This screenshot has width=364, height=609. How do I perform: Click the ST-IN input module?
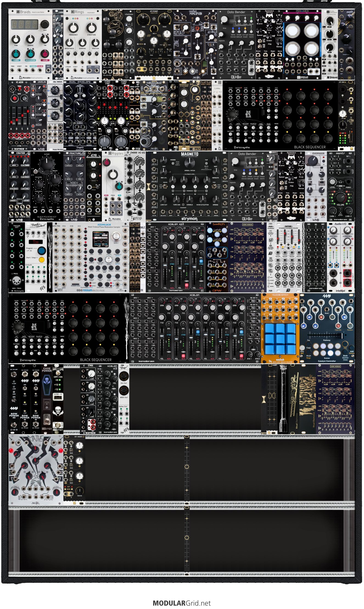[346, 115]
